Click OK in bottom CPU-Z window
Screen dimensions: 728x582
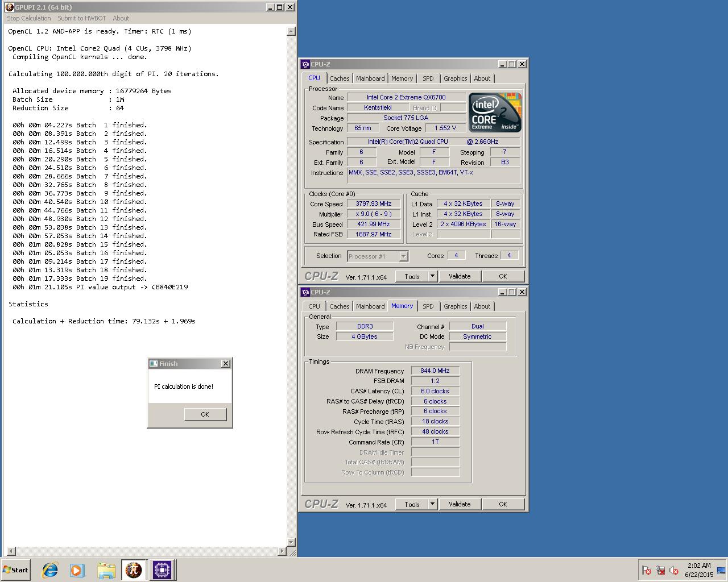coord(503,504)
